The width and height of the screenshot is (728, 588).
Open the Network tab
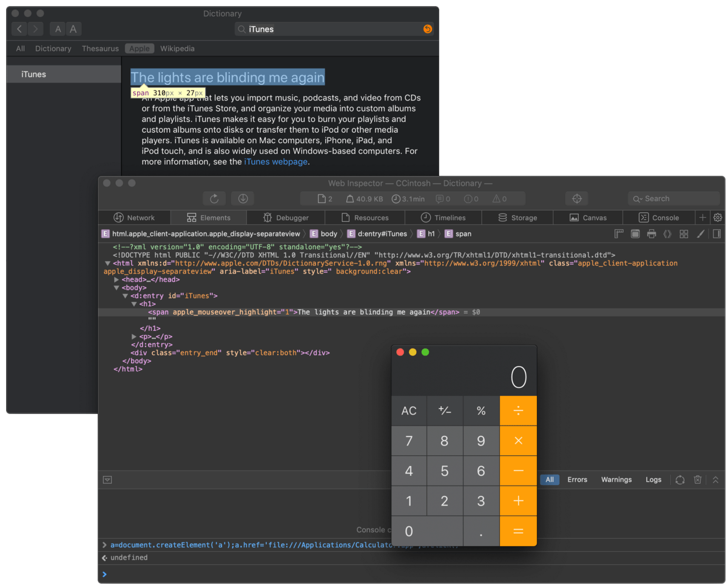click(134, 218)
